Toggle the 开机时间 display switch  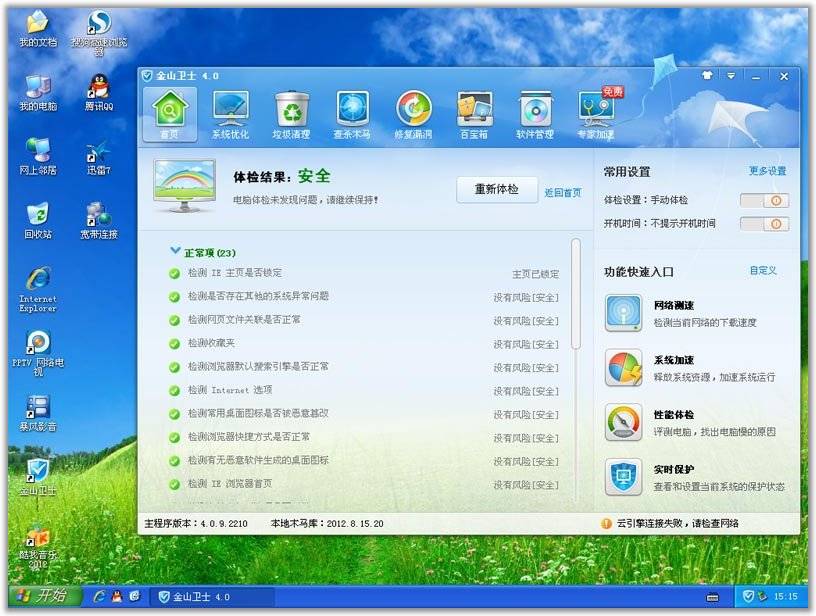click(764, 224)
